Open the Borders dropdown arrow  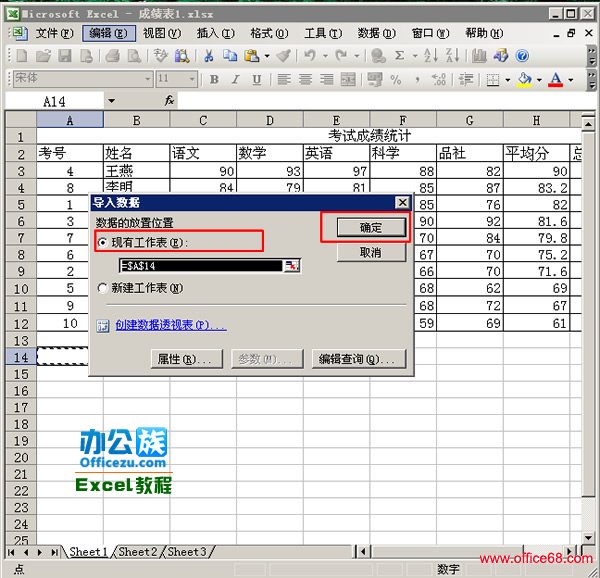point(508,80)
